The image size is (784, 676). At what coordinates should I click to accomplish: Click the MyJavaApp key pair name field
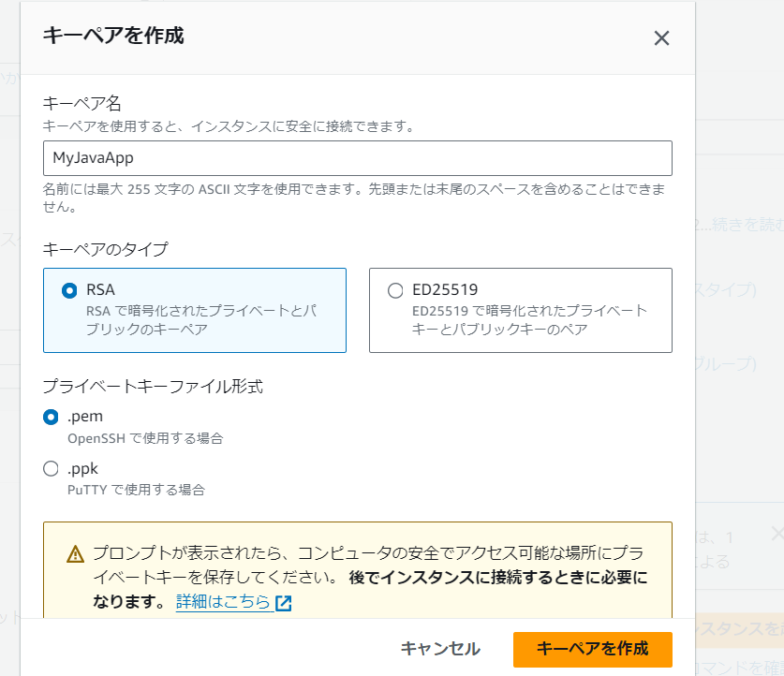coord(359,158)
